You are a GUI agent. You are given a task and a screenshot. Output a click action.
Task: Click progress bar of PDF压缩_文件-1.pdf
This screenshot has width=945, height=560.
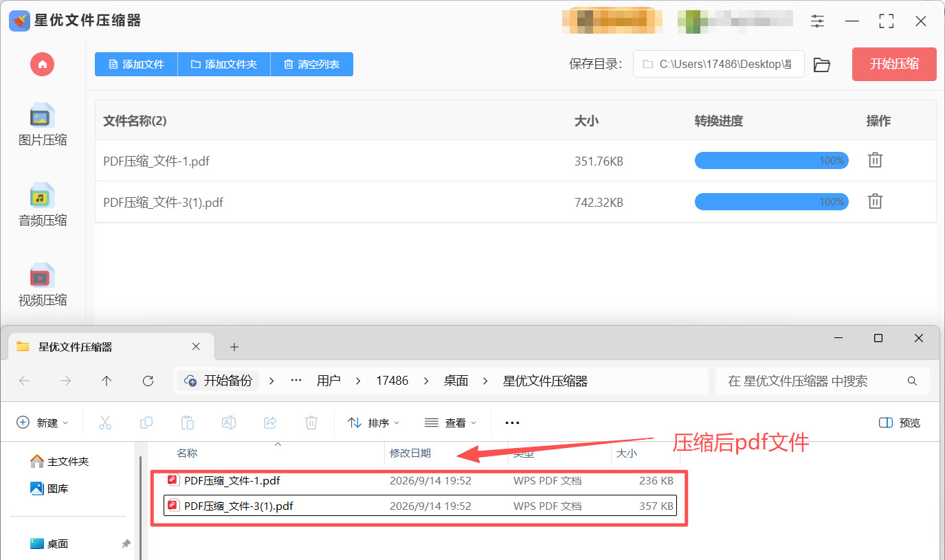pos(772,161)
